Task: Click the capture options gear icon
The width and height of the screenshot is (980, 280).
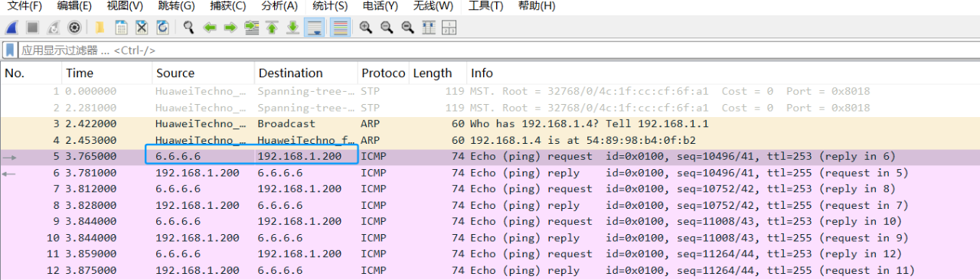Action: (x=74, y=28)
